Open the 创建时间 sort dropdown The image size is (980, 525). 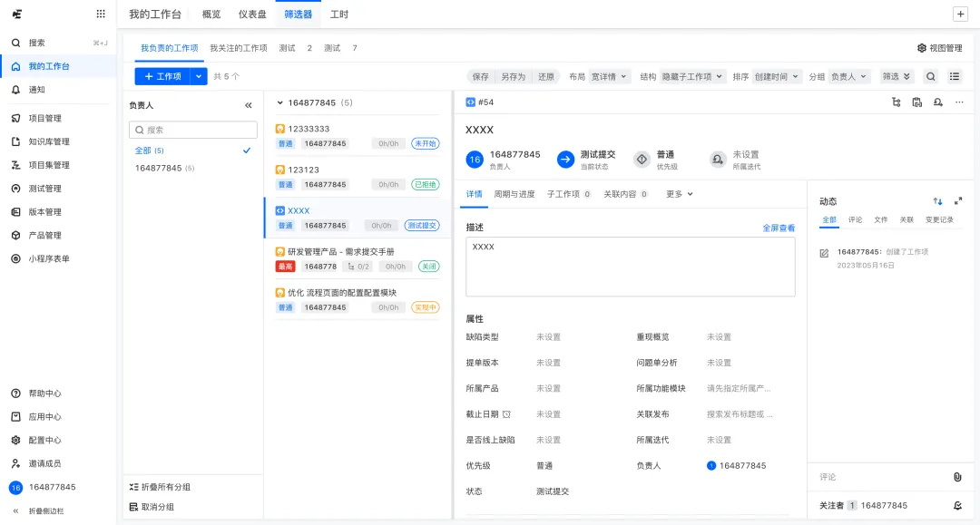point(774,77)
